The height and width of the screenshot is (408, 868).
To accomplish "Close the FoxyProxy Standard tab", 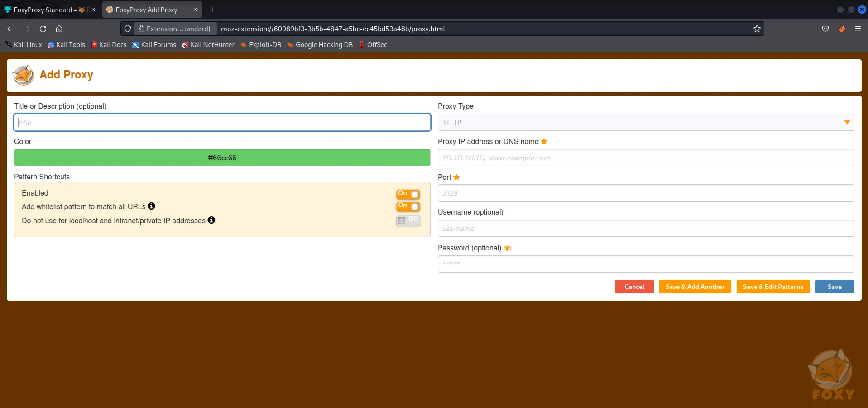I will pos(93,10).
